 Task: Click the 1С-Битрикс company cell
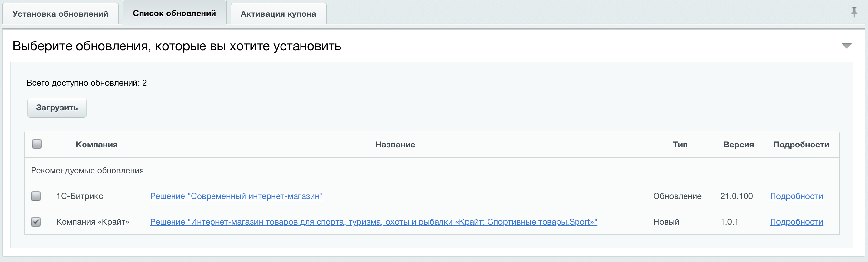tap(80, 196)
